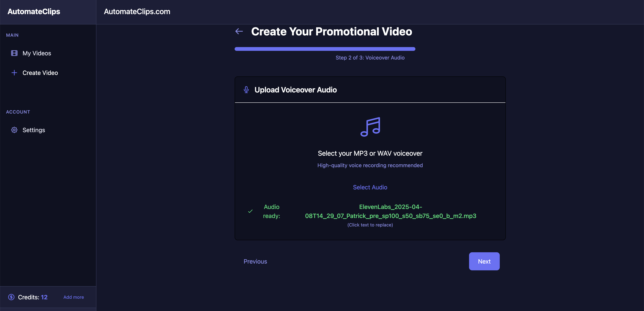Click the AutomateClips.com header text
This screenshot has height=311, width=644.
pos(137,11)
